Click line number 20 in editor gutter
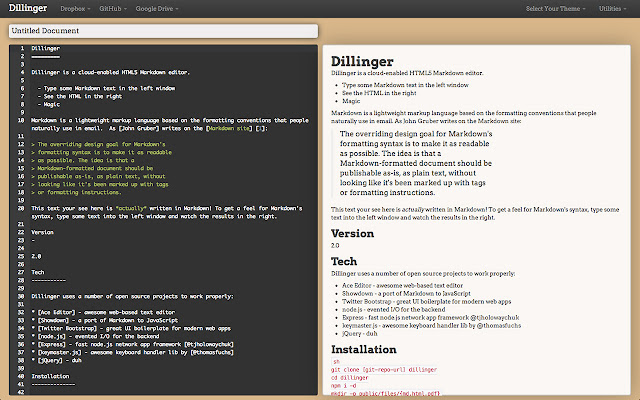 point(21,208)
